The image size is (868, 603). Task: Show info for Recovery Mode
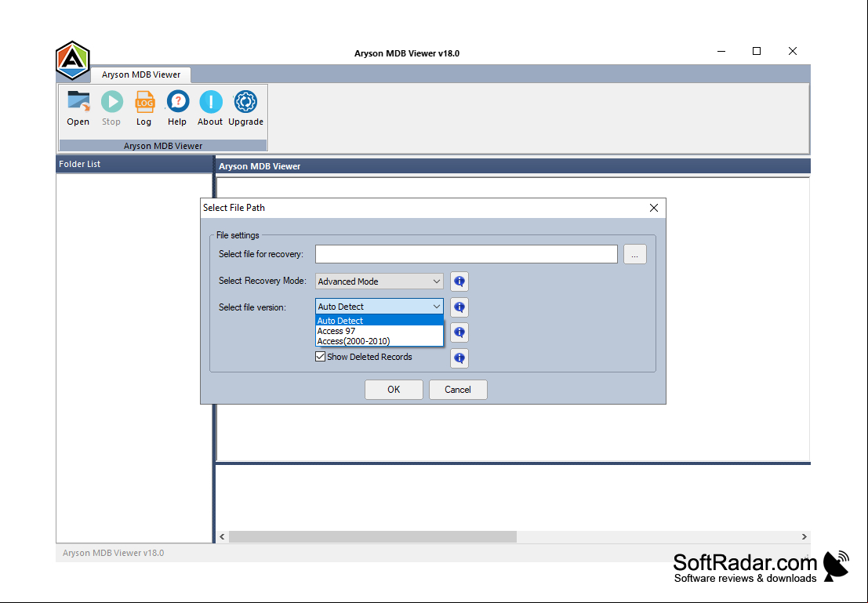pos(459,282)
